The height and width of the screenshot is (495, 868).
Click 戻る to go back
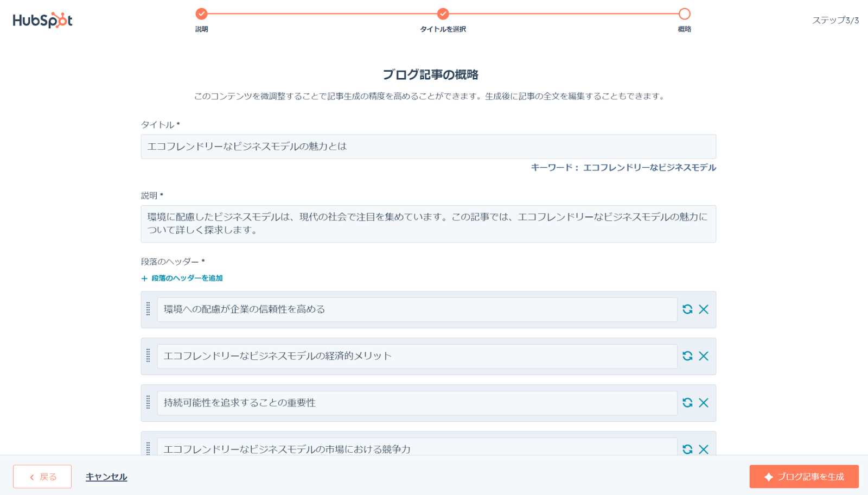pyautogui.click(x=42, y=477)
